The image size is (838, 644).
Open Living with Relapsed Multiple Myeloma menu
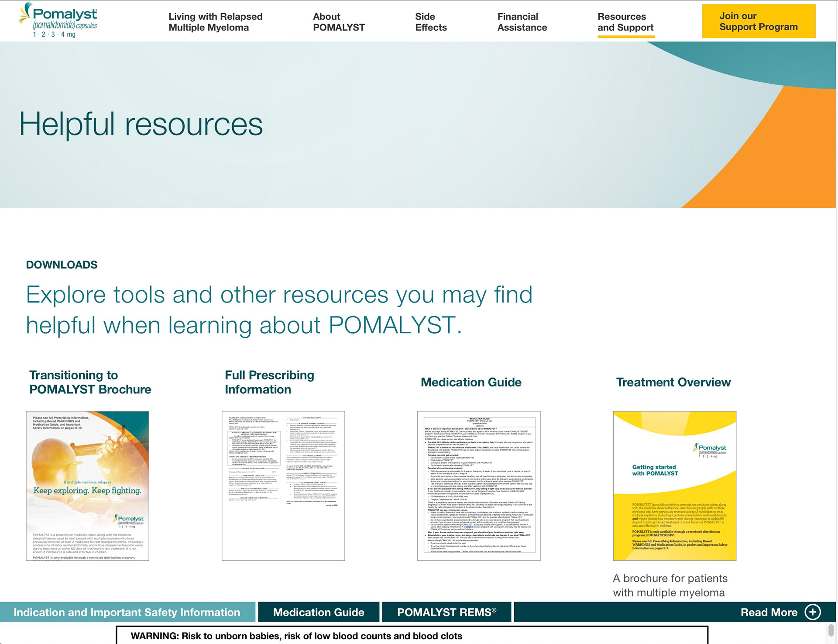point(215,22)
